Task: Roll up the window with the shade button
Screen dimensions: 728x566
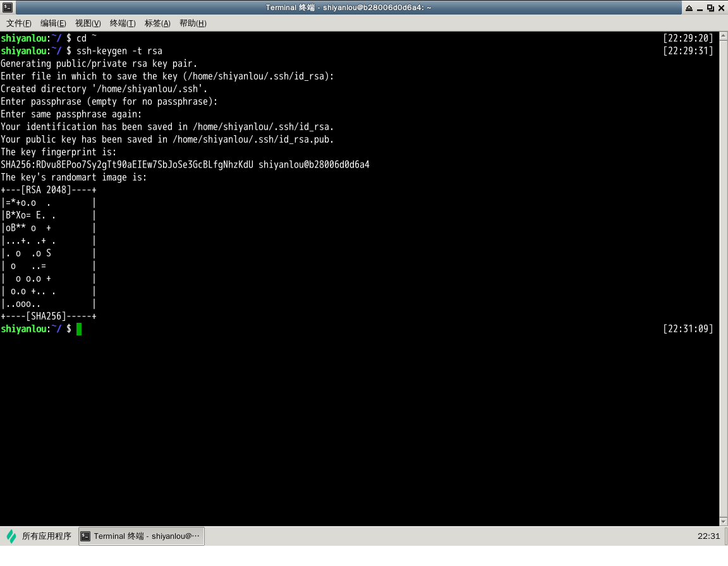Action: coord(688,8)
